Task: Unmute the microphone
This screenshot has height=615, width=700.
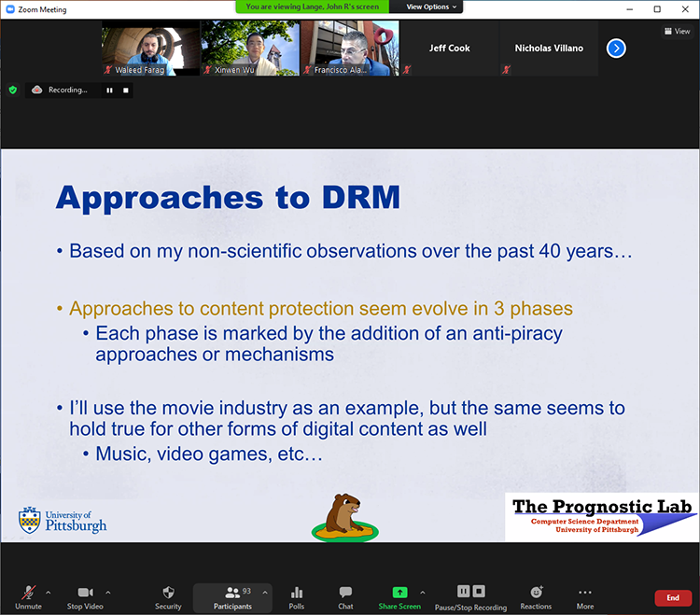Action: [28, 597]
